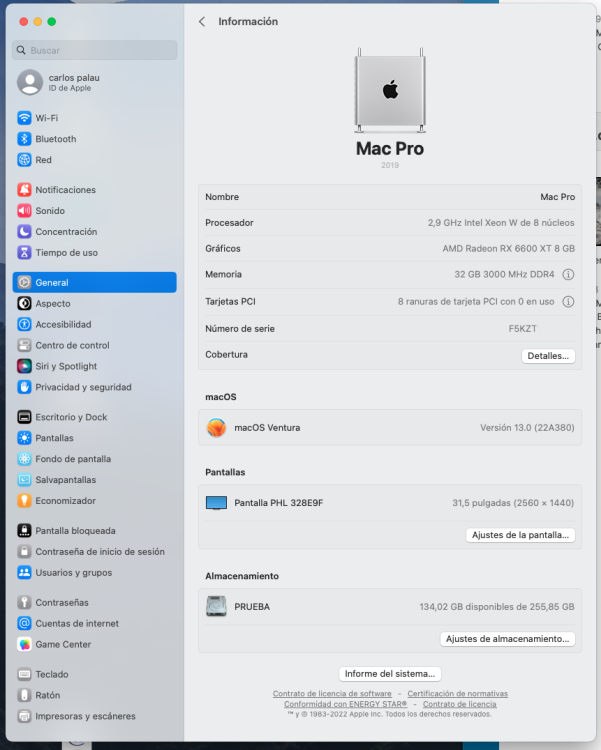The width and height of the screenshot is (601, 750).
Task: Open Teclado keyboard icon
Action: [x=24, y=674]
